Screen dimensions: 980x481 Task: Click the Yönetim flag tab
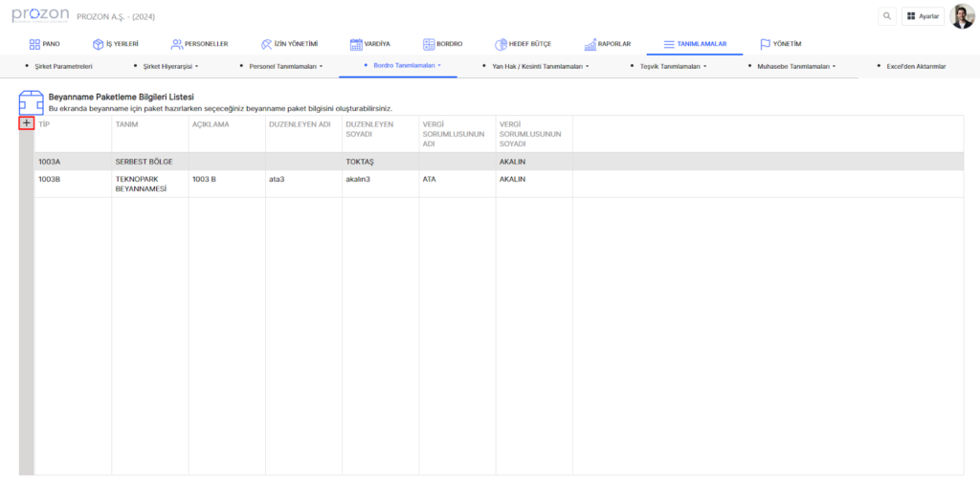coord(780,44)
